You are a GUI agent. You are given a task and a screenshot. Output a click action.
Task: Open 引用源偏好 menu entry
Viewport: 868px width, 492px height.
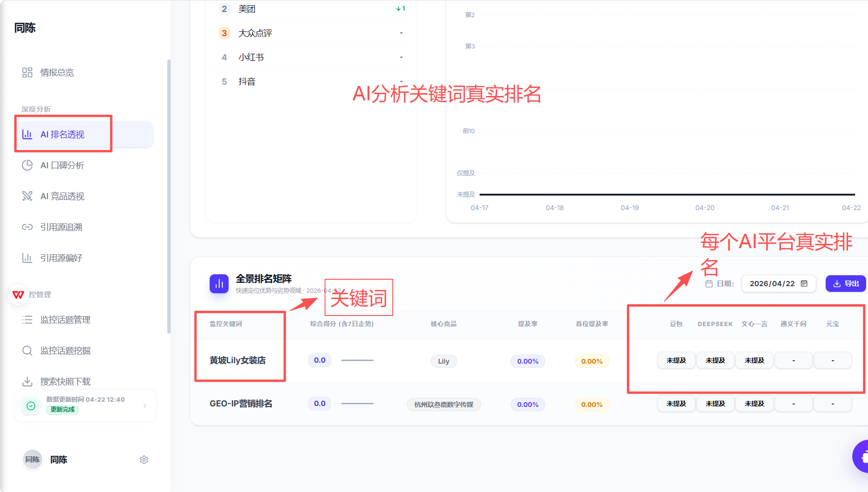point(86,258)
